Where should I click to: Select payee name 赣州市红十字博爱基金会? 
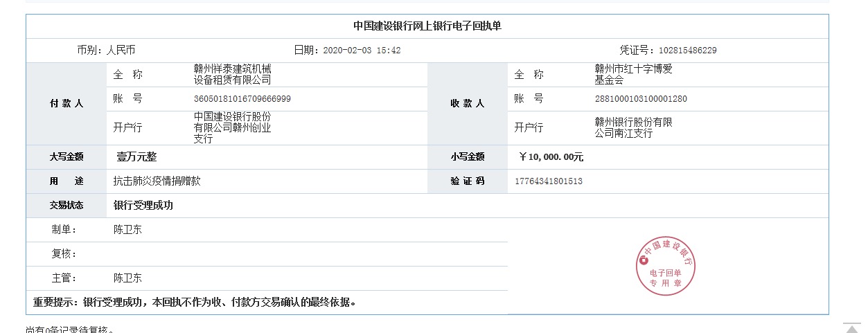[634, 74]
